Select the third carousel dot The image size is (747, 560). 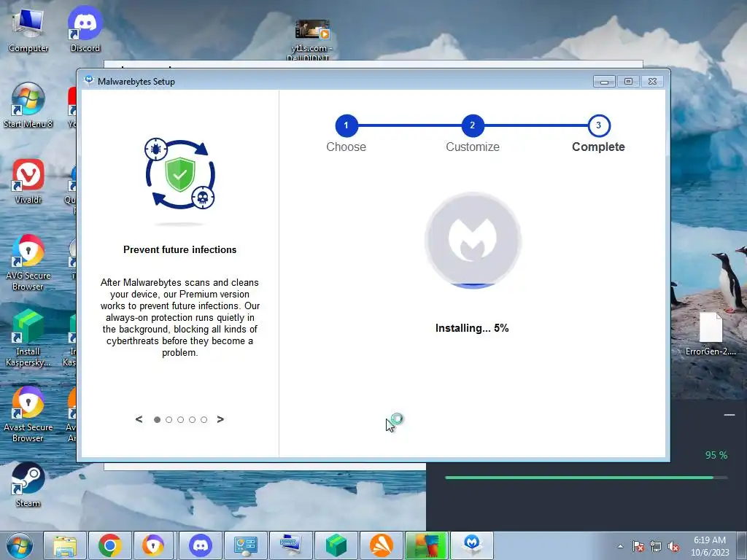(x=181, y=419)
